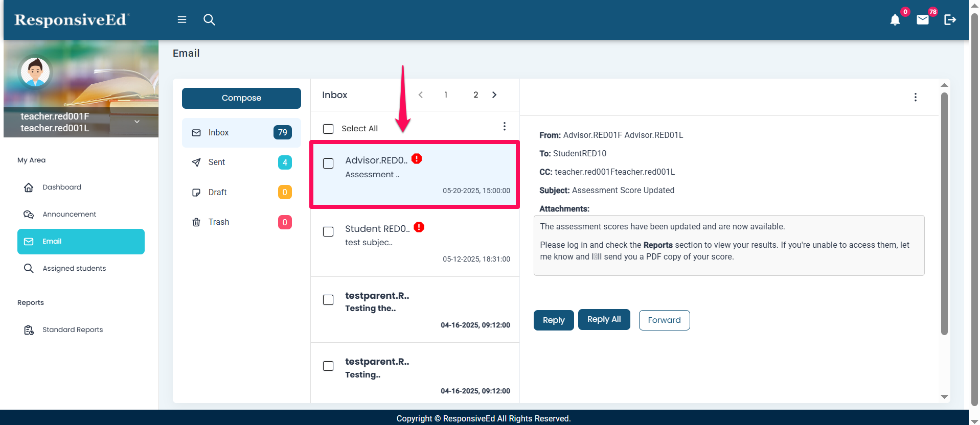
Task: Check the Select All checkbox
Action: coord(328,129)
